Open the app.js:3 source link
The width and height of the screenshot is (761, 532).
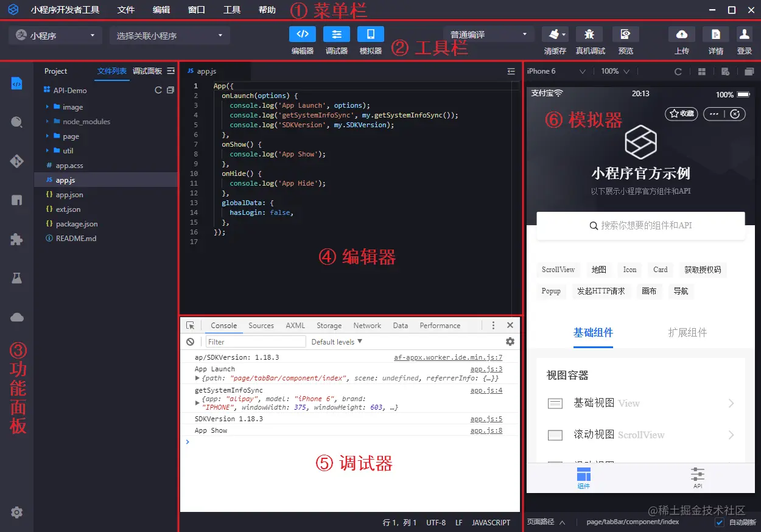486,369
